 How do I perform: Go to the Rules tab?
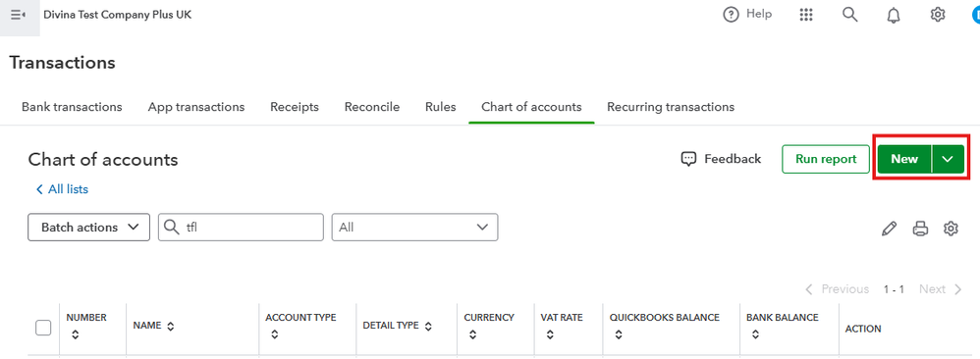(441, 107)
